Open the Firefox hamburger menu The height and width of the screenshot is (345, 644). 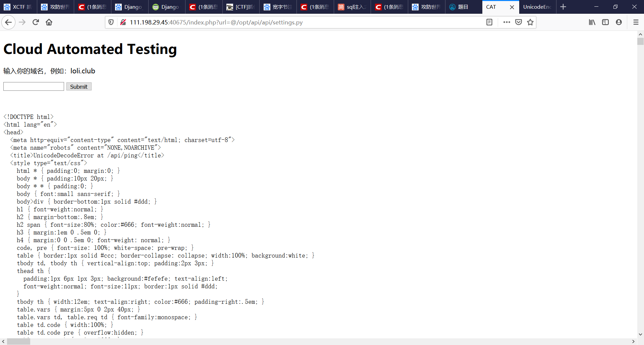click(636, 22)
